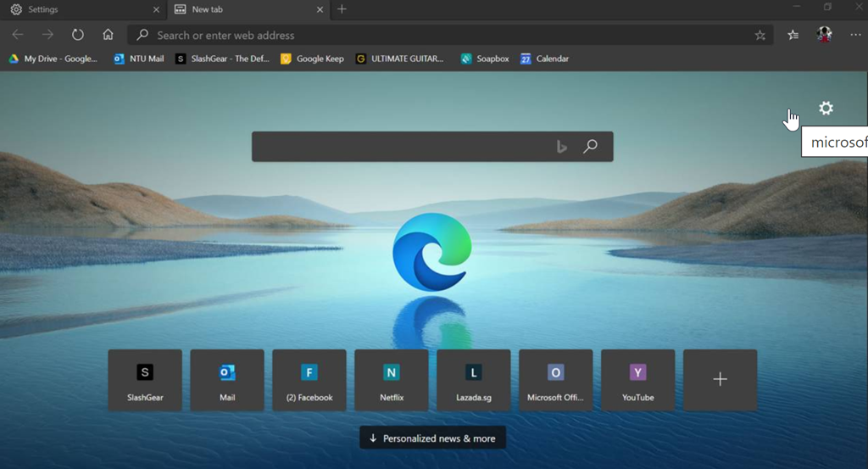Image resolution: width=868 pixels, height=469 pixels.
Task: Expand Personalized news & more
Action: coord(432,438)
